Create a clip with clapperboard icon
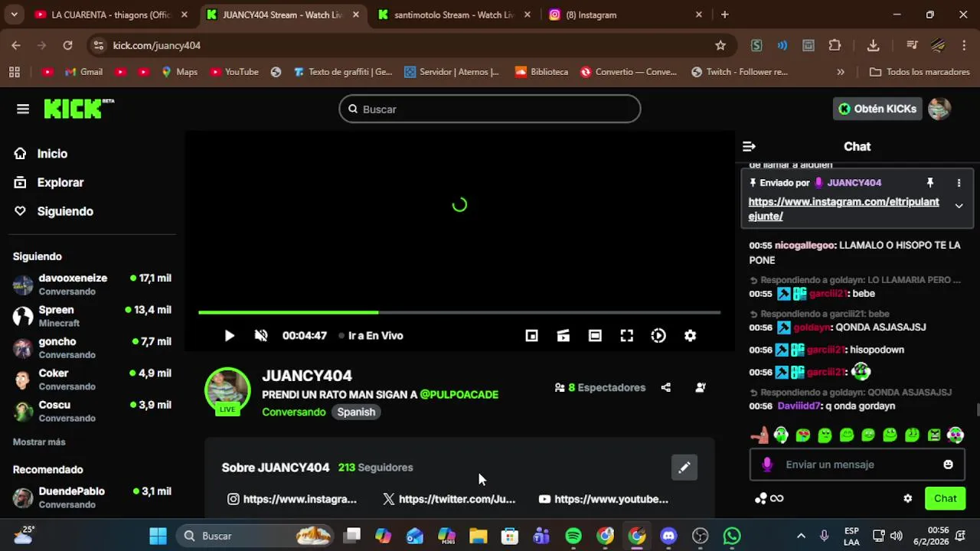Screen dimensions: 980x551 click(x=563, y=335)
